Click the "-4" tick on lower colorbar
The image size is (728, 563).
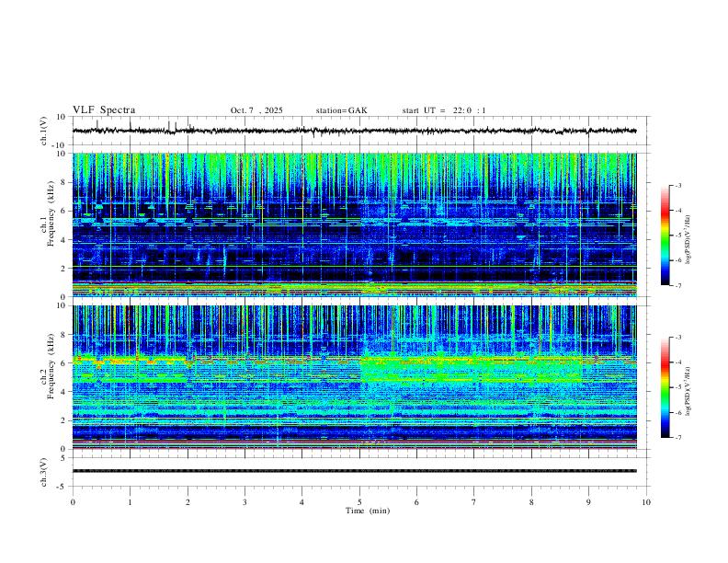tap(677, 362)
